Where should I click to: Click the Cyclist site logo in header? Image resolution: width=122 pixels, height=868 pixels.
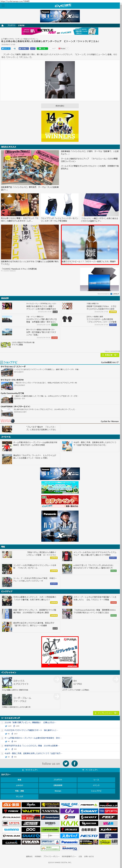coord(63,5)
